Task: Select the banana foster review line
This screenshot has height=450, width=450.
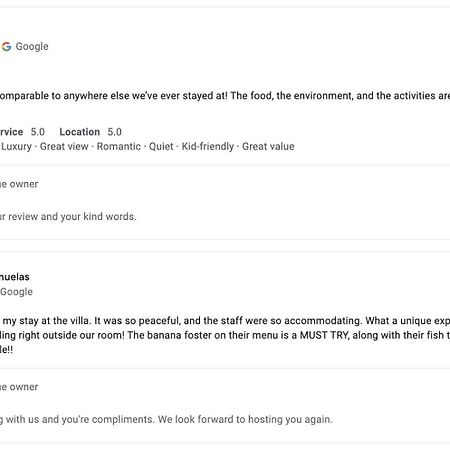Action: point(225,335)
